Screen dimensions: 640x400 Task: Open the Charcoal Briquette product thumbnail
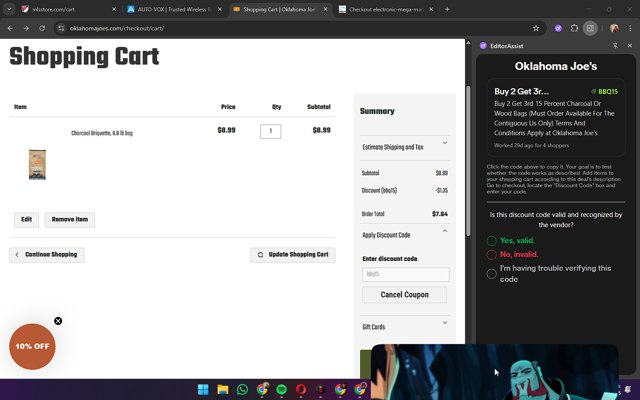37,164
